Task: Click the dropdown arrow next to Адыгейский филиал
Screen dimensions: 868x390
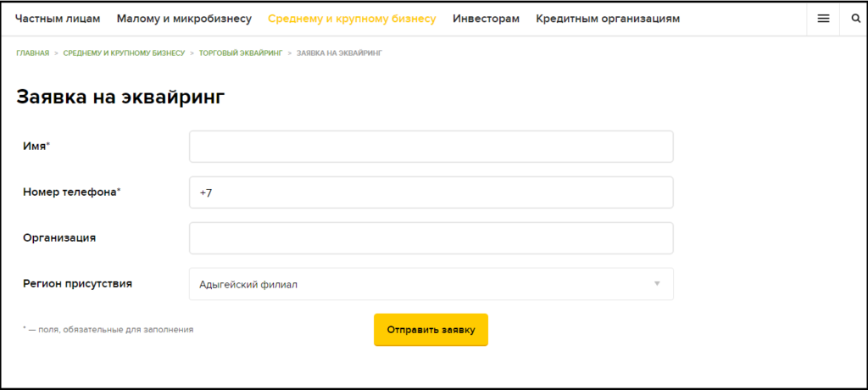Action: pyautogui.click(x=657, y=284)
